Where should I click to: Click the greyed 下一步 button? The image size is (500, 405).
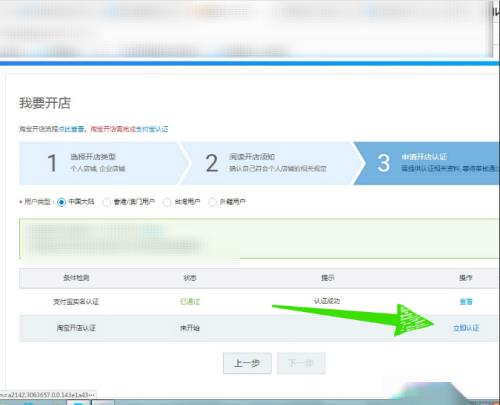[x=301, y=363]
